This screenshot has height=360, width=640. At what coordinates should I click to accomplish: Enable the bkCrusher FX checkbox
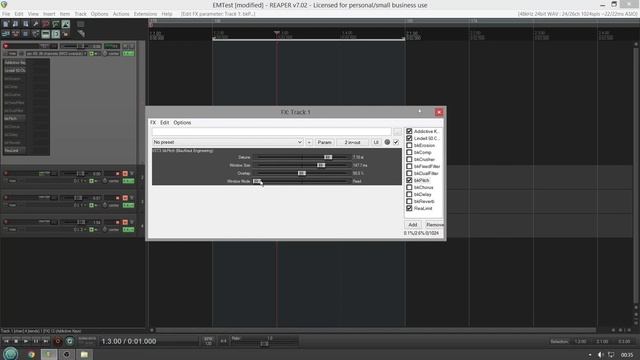coord(409,159)
